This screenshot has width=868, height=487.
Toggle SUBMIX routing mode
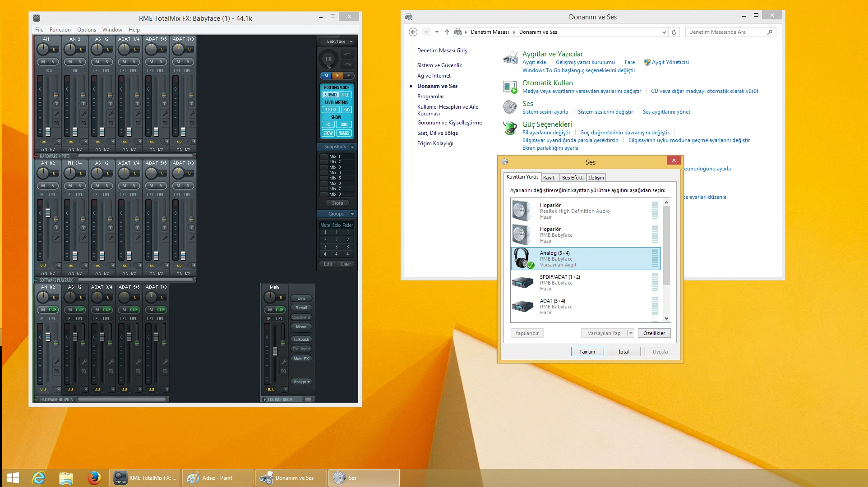[x=331, y=95]
